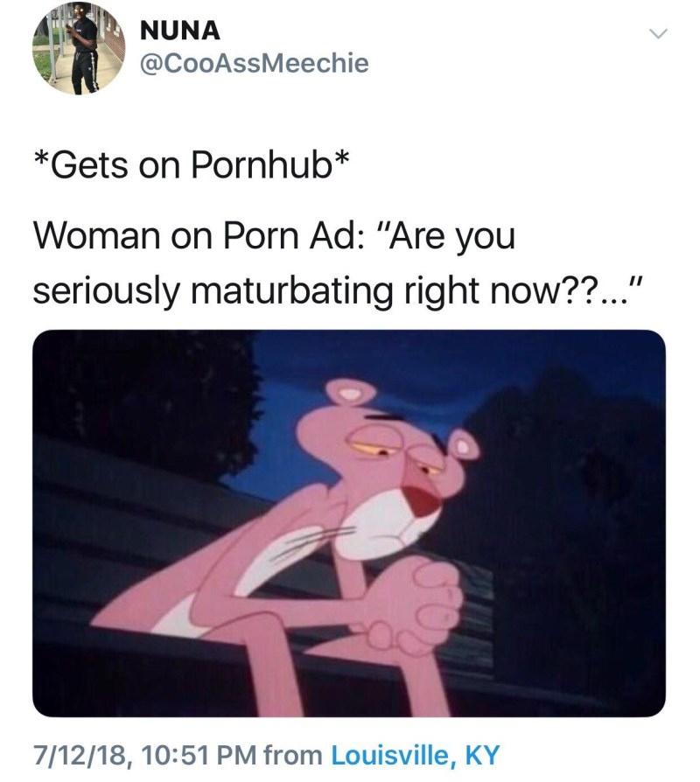Open the Pink Panther image attachment

click(349, 523)
